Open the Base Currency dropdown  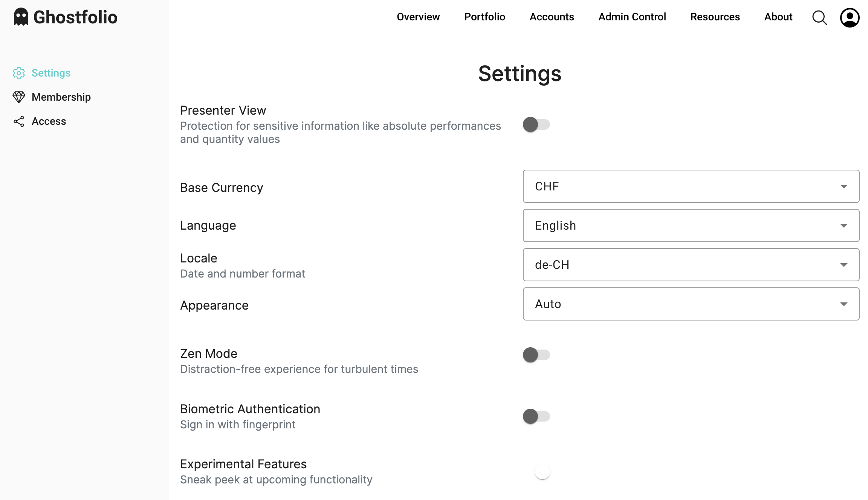691,186
